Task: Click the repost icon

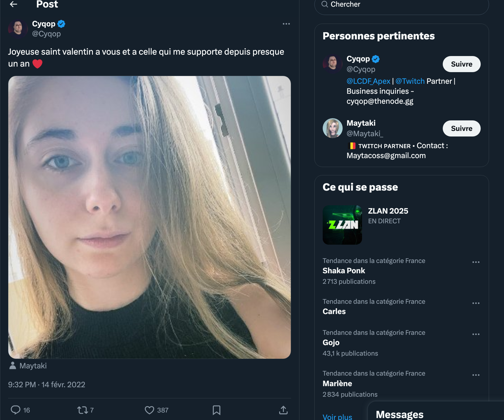Action: [82, 410]
